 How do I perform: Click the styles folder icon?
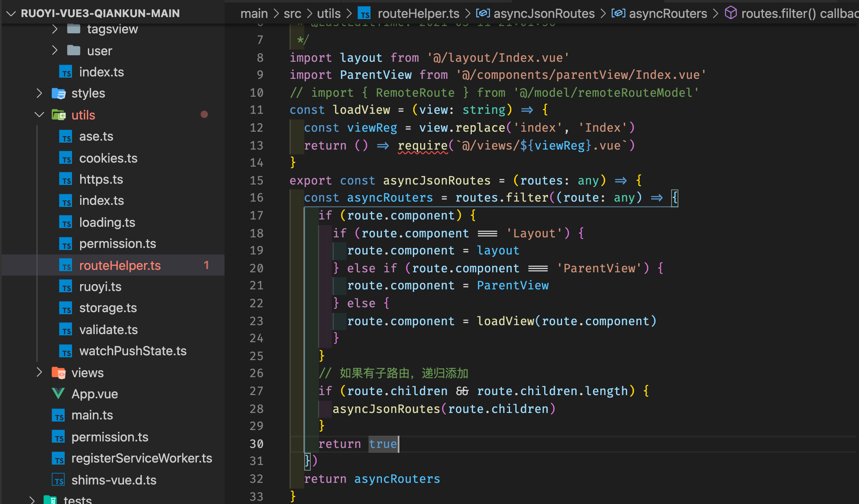point(59,93)
